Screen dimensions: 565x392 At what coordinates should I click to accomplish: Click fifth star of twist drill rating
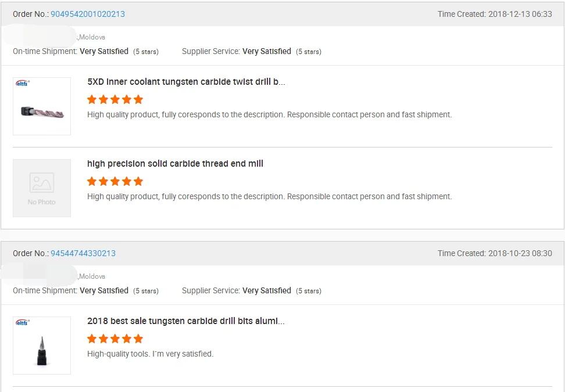138,99
